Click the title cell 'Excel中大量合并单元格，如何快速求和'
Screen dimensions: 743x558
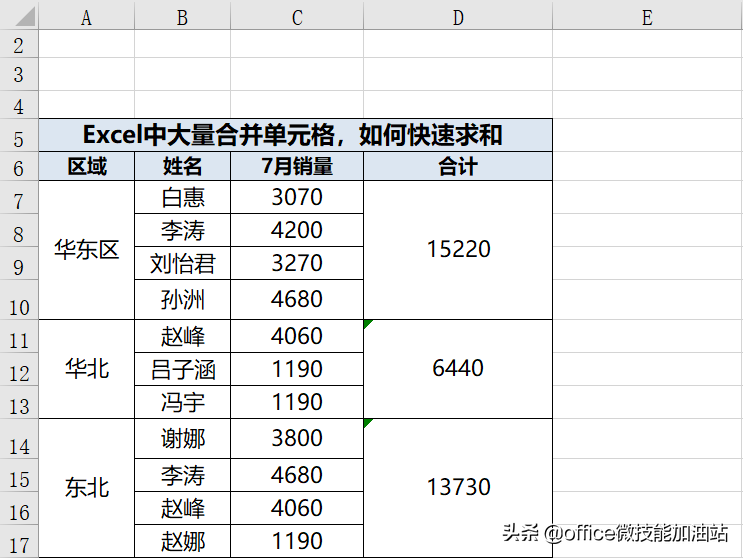click(x=296, y=135)
